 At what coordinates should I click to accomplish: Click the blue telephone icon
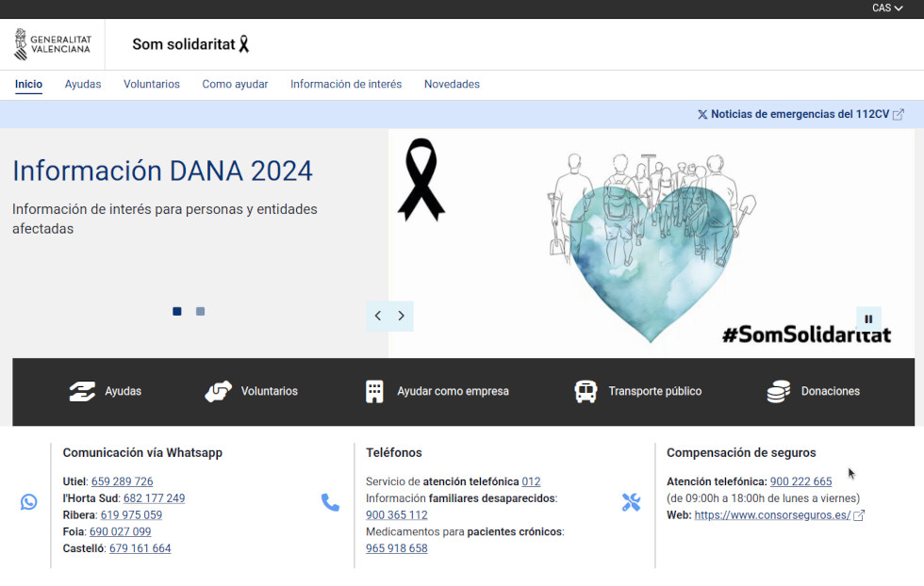click(330, 502)
